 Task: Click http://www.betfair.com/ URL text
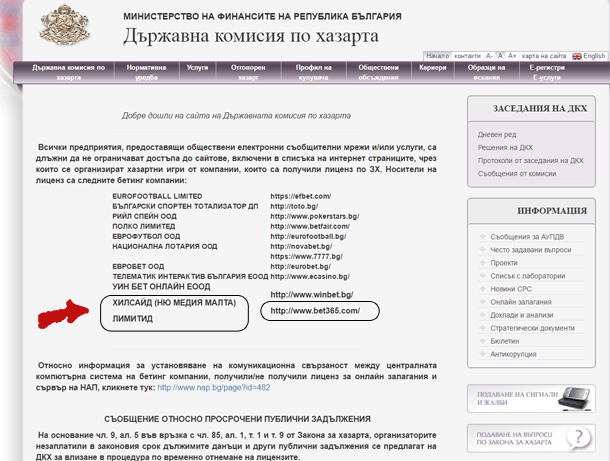pyautogui.click(x=310, y=226)
